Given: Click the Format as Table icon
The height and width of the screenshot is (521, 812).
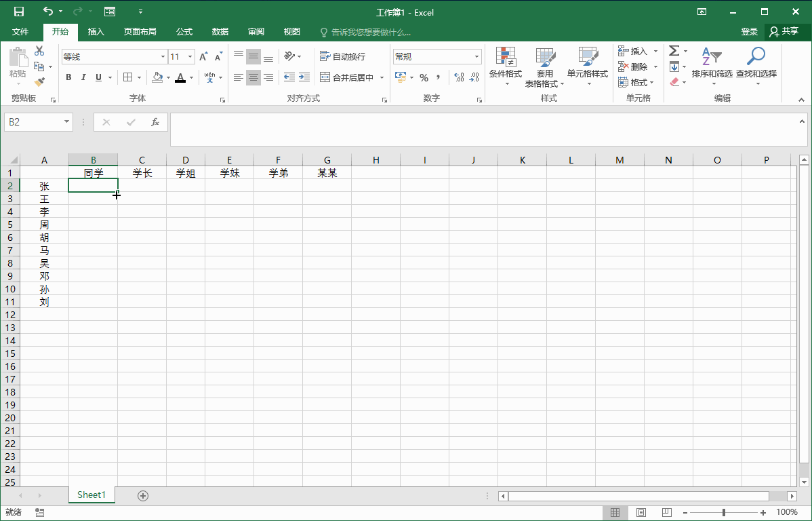Looking at the screenshot, I should pyautogui.click(x=545, y=57).
